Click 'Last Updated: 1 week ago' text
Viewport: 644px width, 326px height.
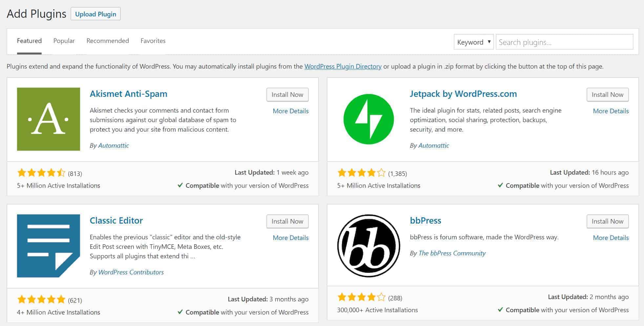coord(272,172)
